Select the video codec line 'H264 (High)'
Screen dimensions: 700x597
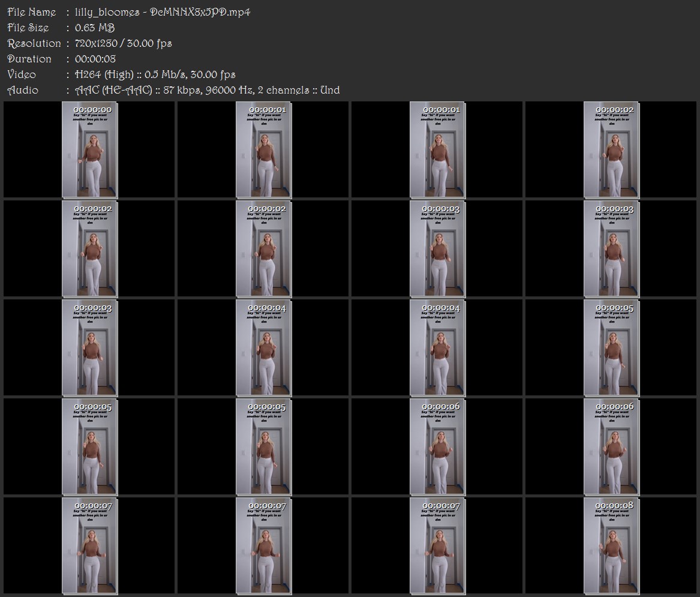click(x=104, y=74)
